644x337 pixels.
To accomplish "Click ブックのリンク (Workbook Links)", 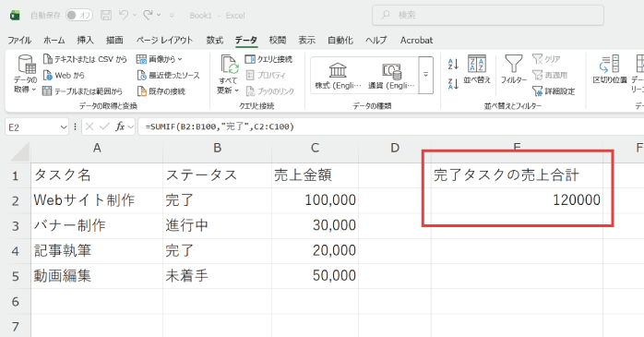I will point(269,90).
